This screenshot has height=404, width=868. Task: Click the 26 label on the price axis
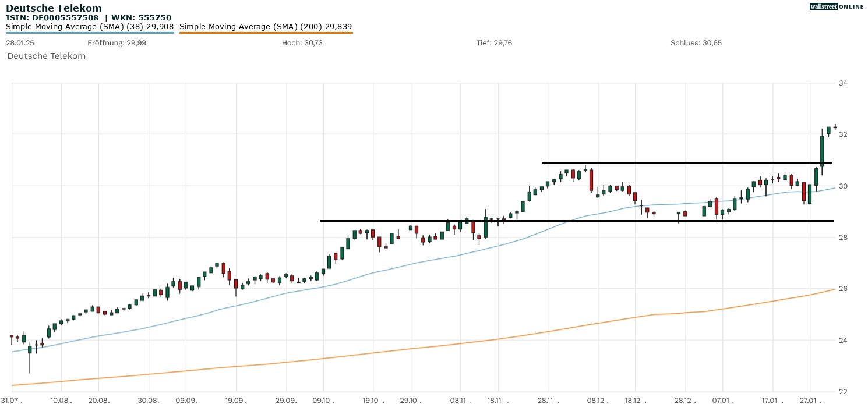(842, 289)
